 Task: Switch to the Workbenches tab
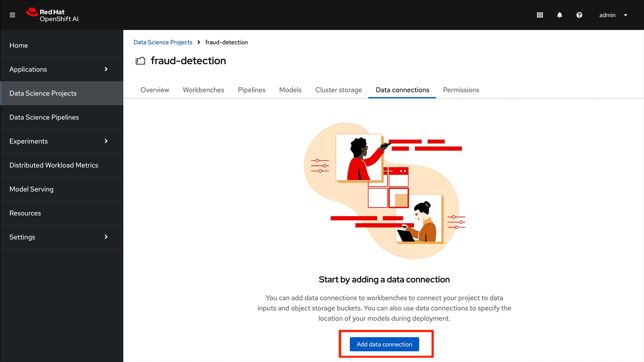(x=203, y=90)
